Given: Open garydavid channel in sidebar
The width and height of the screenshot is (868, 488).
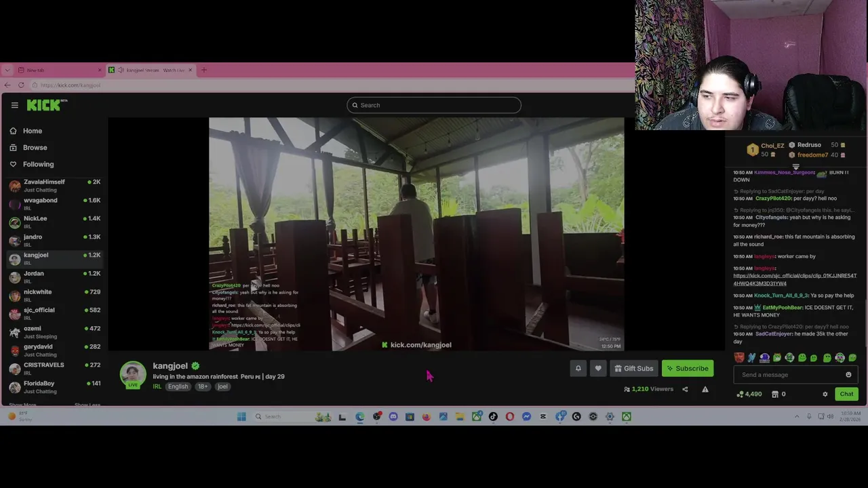Looking at the screenshot, I should coord(54,350).
